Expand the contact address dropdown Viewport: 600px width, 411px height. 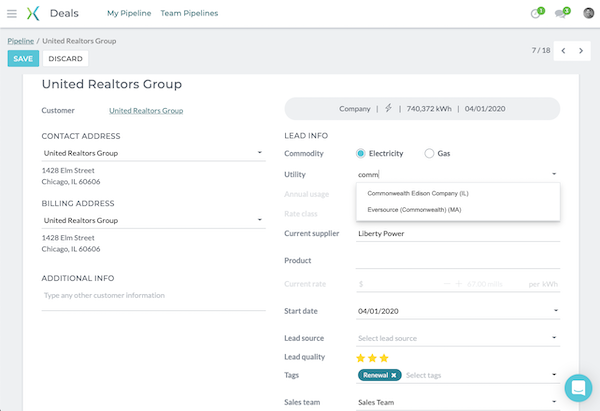260,153
